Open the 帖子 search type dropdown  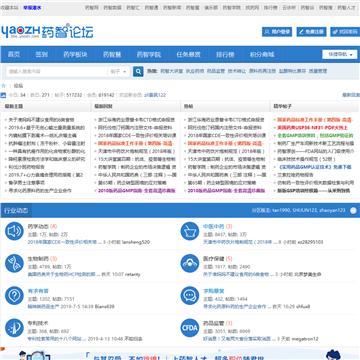[x=119, y=71]
